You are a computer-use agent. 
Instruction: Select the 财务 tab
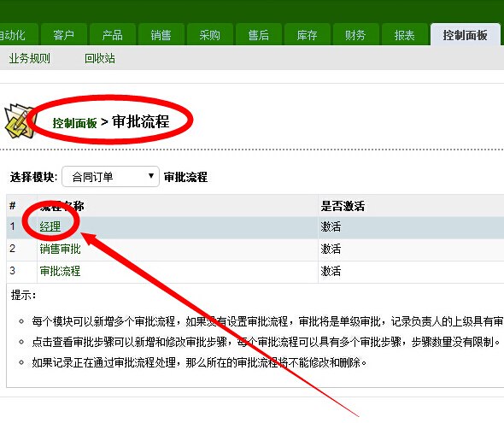click(x=355, y=35)
